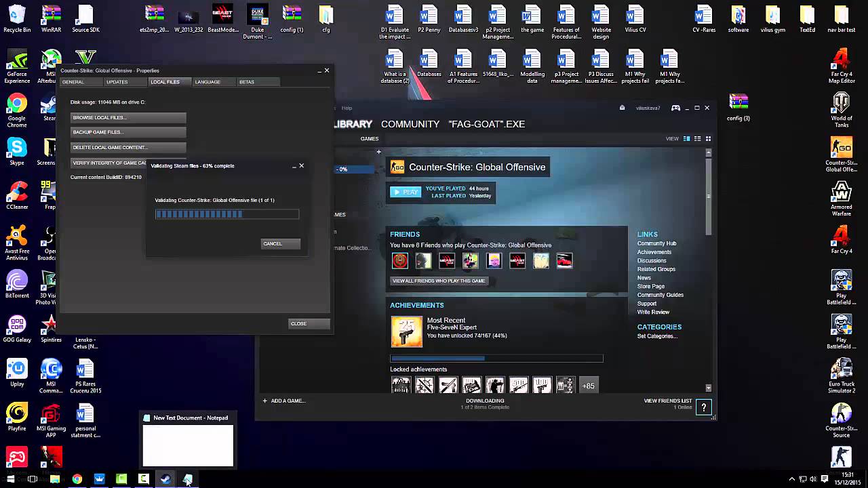
Task: Click Set Categories link
Action: (x=657, y=336)
